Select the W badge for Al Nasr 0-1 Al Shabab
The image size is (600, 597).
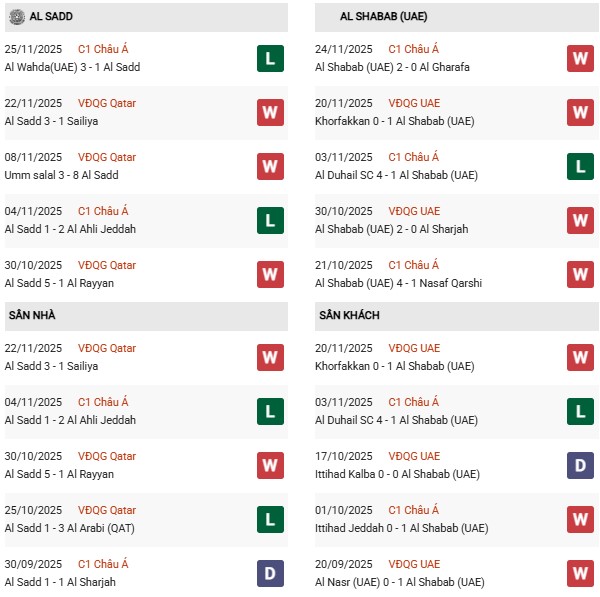[x=580, y=574]
